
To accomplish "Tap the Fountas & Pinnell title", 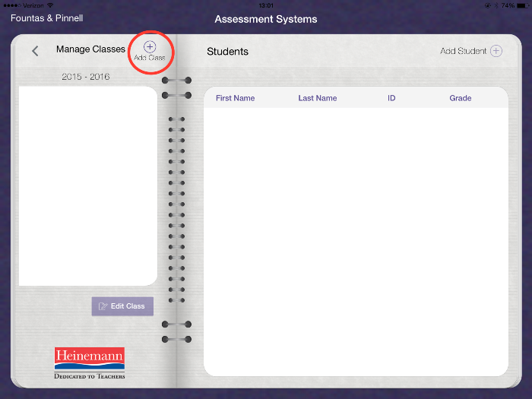I will [x=47, y=18].
